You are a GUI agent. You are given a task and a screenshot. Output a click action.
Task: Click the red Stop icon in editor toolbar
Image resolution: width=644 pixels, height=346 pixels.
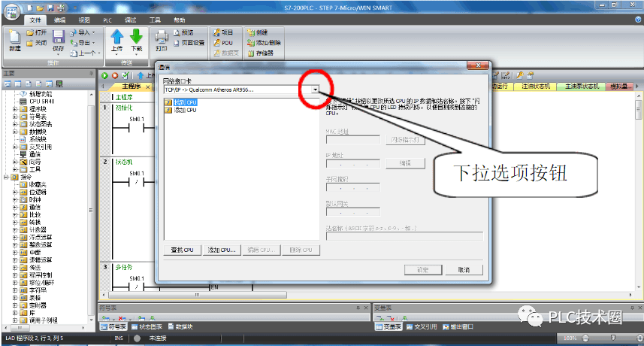(x=115, y=76)
